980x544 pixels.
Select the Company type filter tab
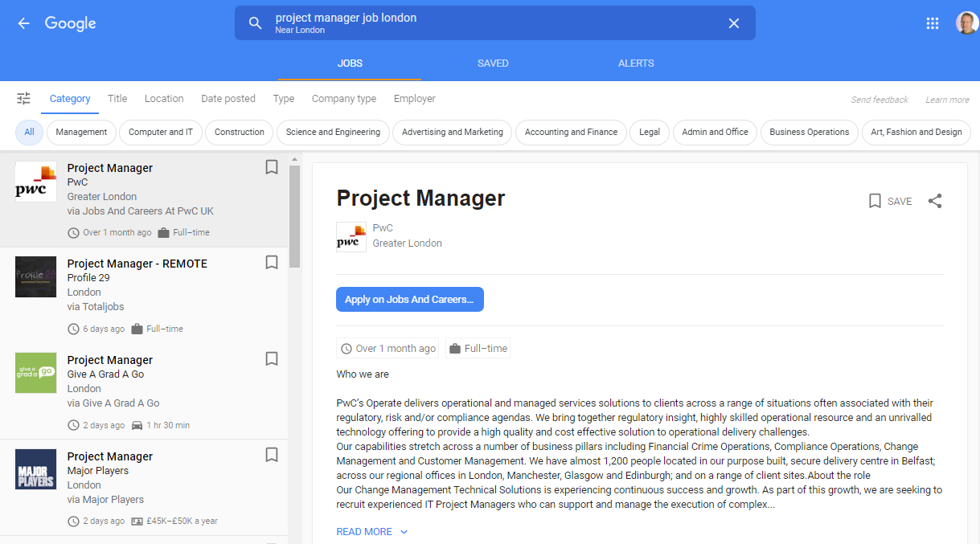point(344,99)
